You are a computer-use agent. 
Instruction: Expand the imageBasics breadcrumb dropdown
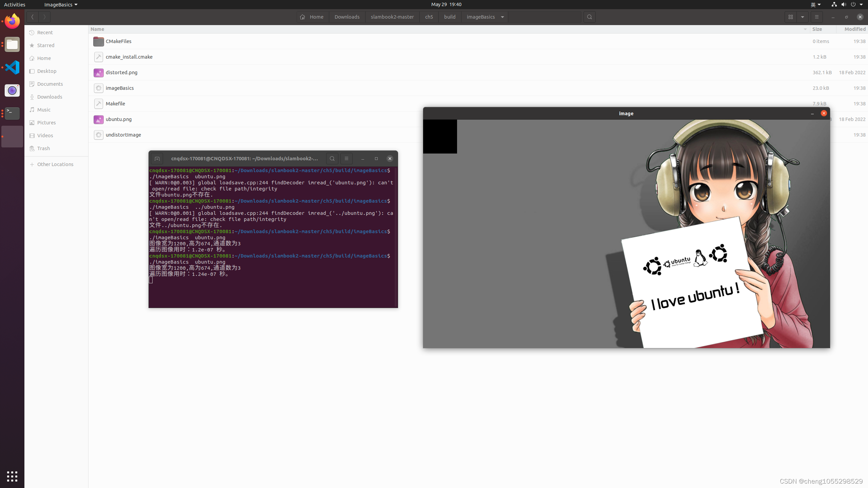[x=502, y=17]
